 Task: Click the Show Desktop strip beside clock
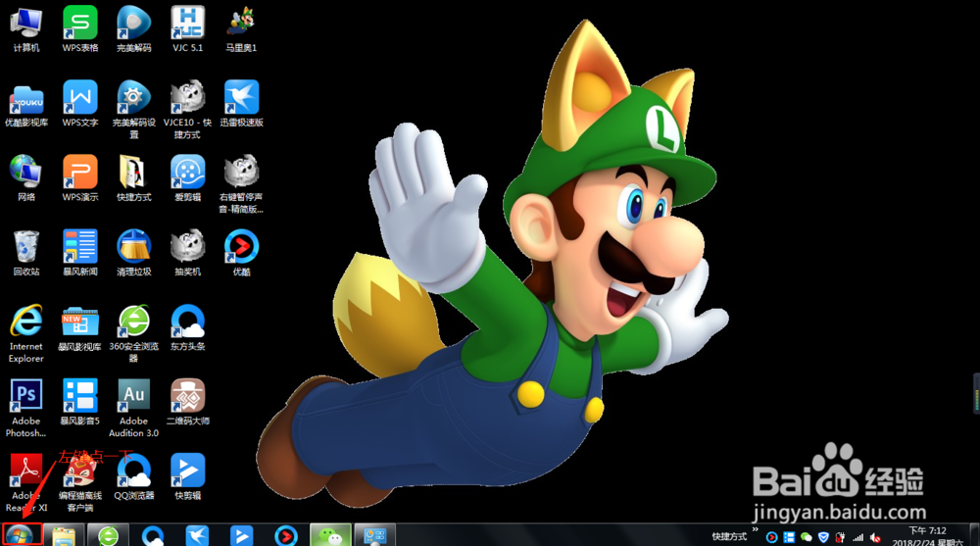(x=975, y=535)
